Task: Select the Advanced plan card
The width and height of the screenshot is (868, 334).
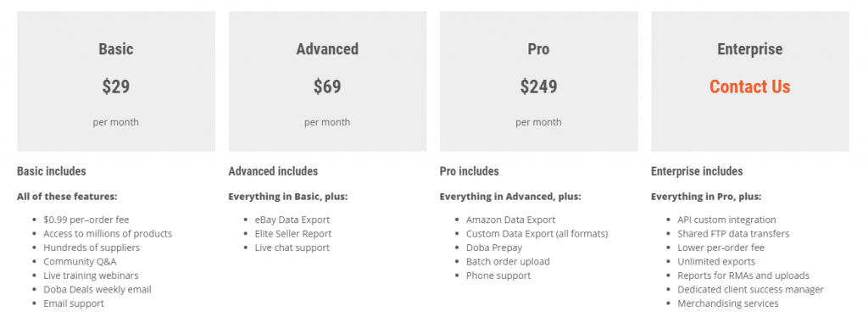Action: 327,81
